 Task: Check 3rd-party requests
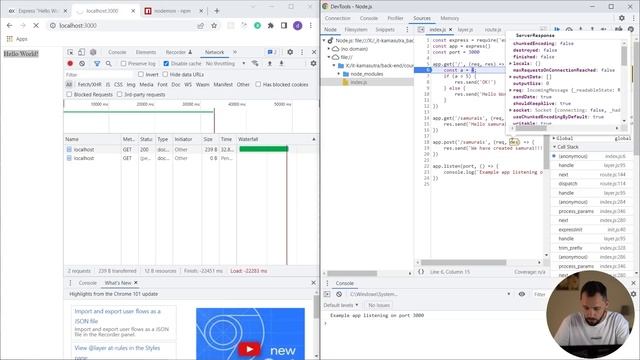click(120, 94)
